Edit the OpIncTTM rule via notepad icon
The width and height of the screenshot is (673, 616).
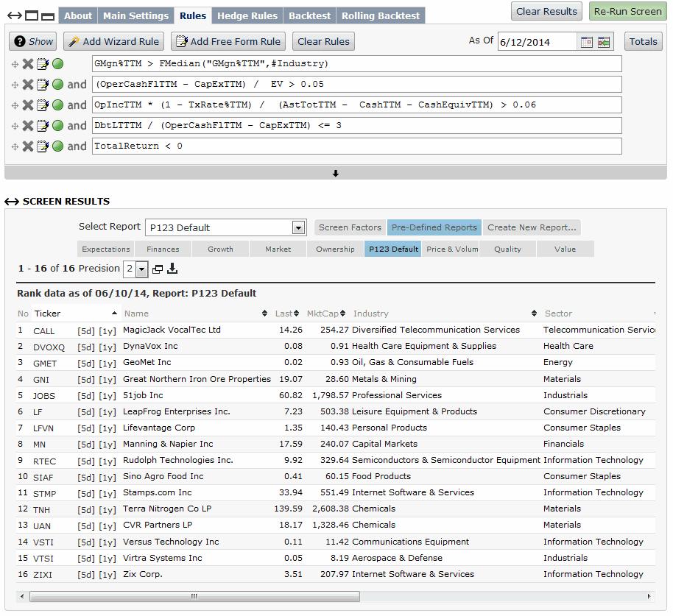pos(43,105)
